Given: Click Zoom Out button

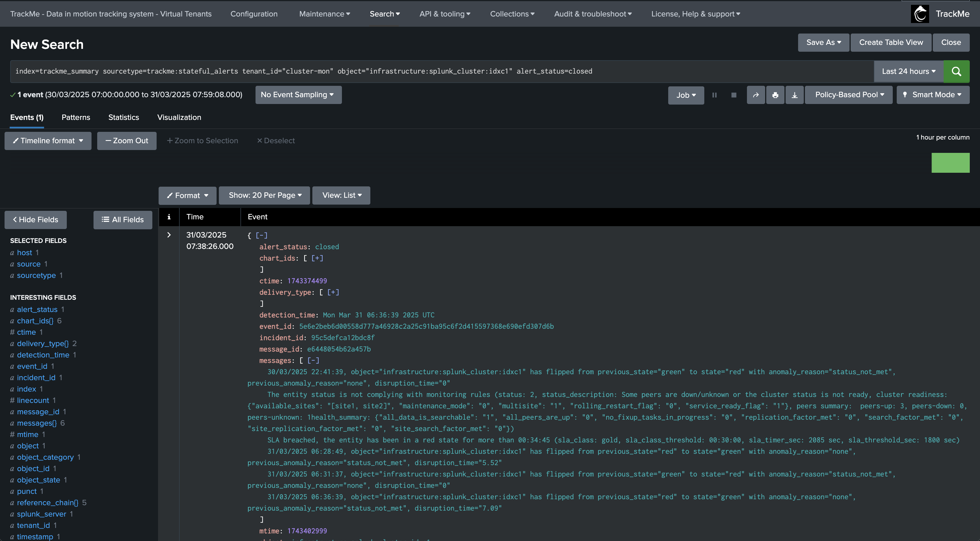Looking at the screenshot, I should tap(127, 141).
